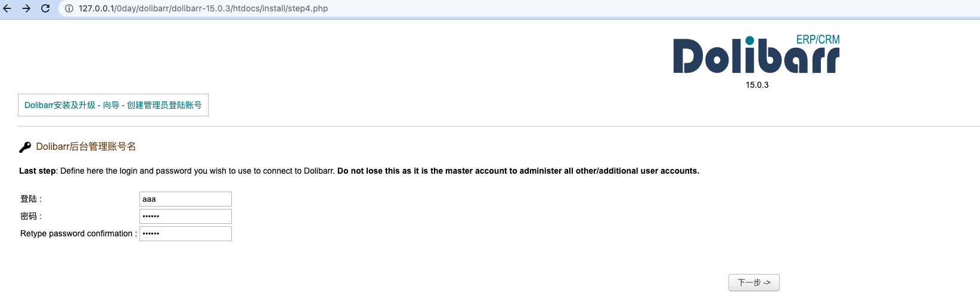This screenshot has width=980, height=305.
Task: Click the 密码 label
Action: 31,216
